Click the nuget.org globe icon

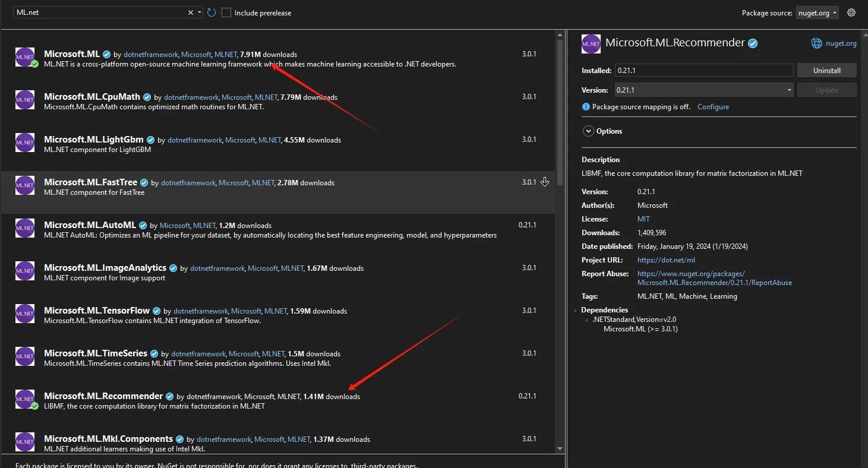[816, 43]
